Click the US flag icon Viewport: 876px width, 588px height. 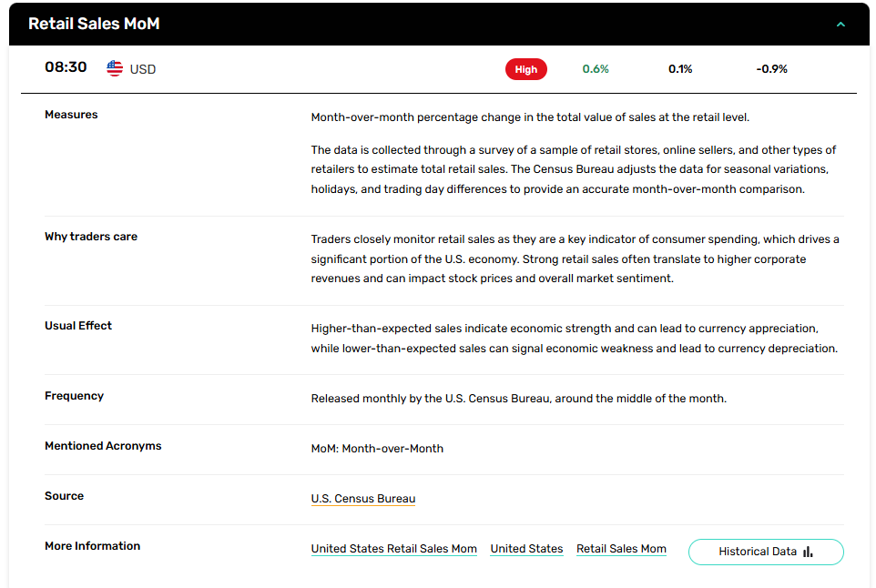115,68
